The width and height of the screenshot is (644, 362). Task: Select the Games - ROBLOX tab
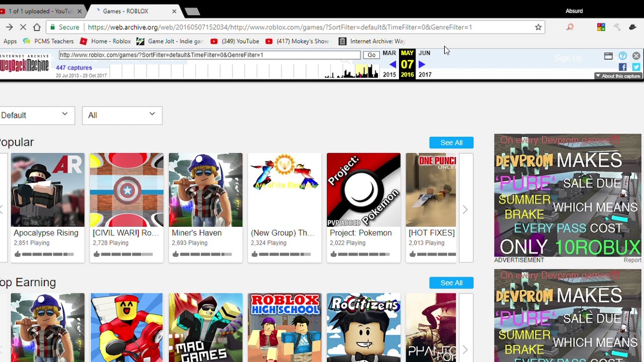click(x=132, y=11)
